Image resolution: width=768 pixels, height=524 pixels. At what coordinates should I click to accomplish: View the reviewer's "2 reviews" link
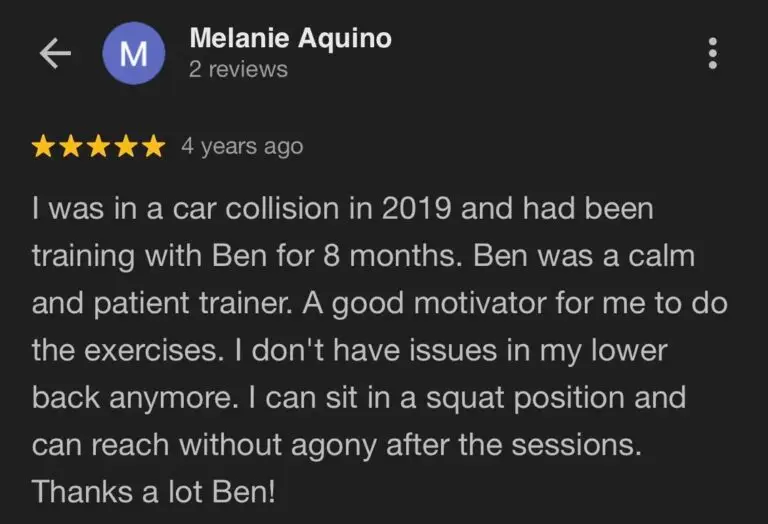[238, 70]
